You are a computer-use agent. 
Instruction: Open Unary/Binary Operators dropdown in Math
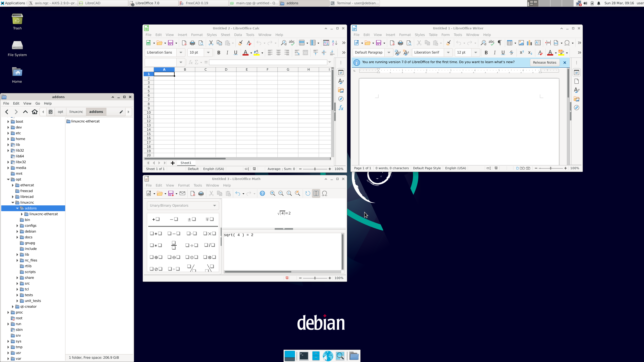pos(183,205)
